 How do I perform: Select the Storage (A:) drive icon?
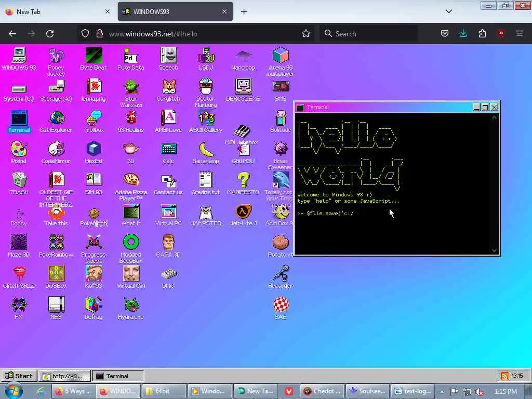(56, 90)
